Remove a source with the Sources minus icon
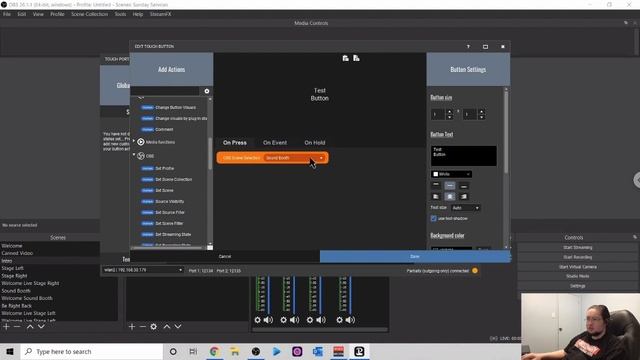Image resolution: width=640 pixels, height=360 pixels. (x=142, y=327)
